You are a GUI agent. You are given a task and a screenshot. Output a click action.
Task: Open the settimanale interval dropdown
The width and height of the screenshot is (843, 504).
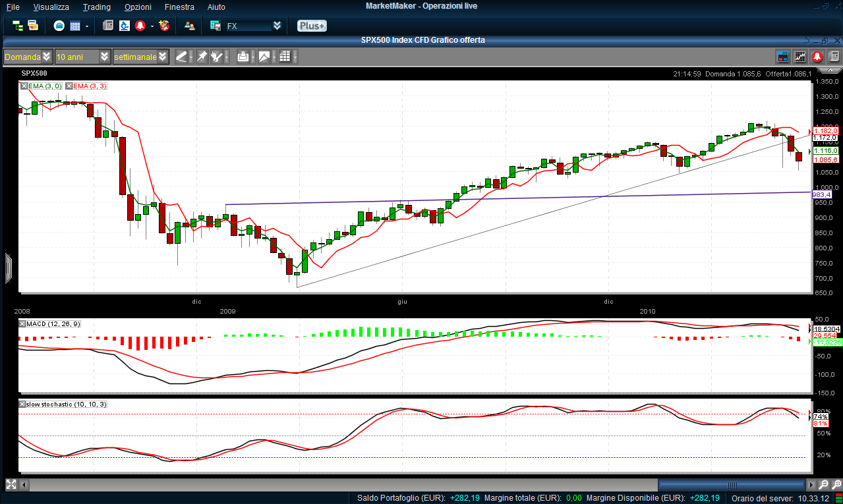click(x=140, y=57)
